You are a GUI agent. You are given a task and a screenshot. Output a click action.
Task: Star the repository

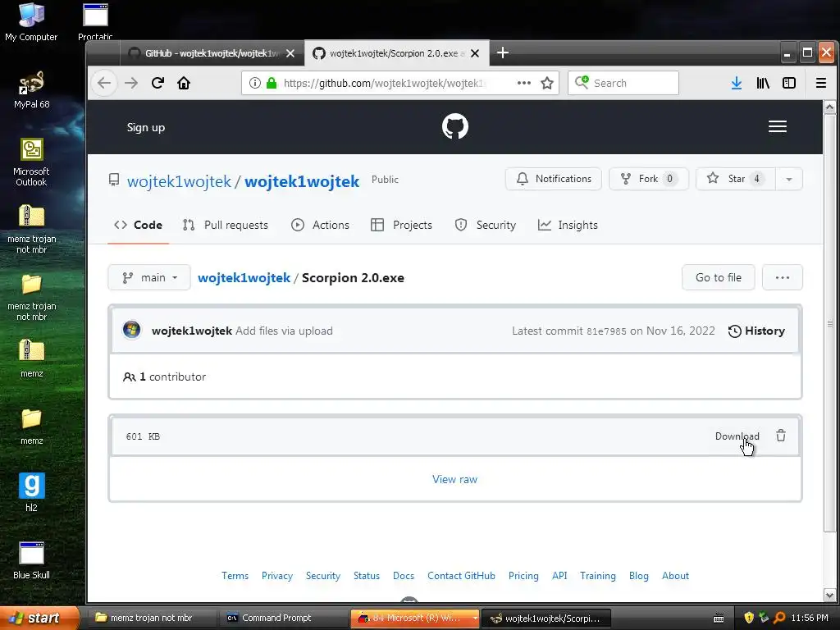[x=736, y=179]
